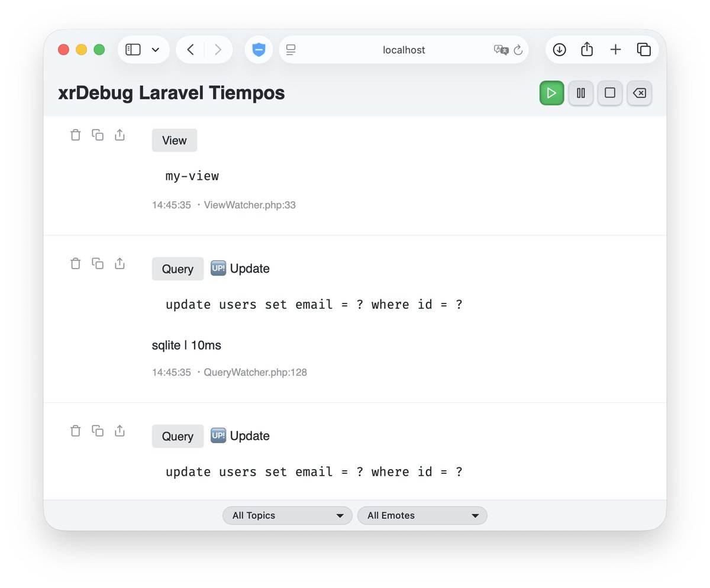Click the xrDebug Laravel Tiempos title
The image size is (710, 588).
click(x=172, y=93)
